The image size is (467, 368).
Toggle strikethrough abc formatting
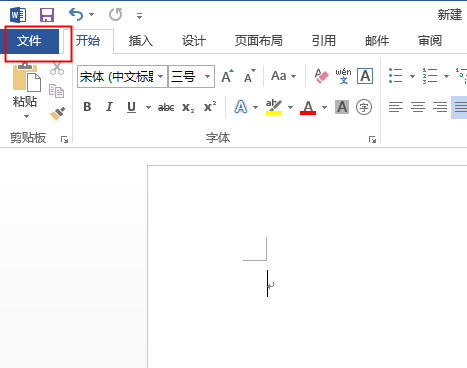(166, 107)
